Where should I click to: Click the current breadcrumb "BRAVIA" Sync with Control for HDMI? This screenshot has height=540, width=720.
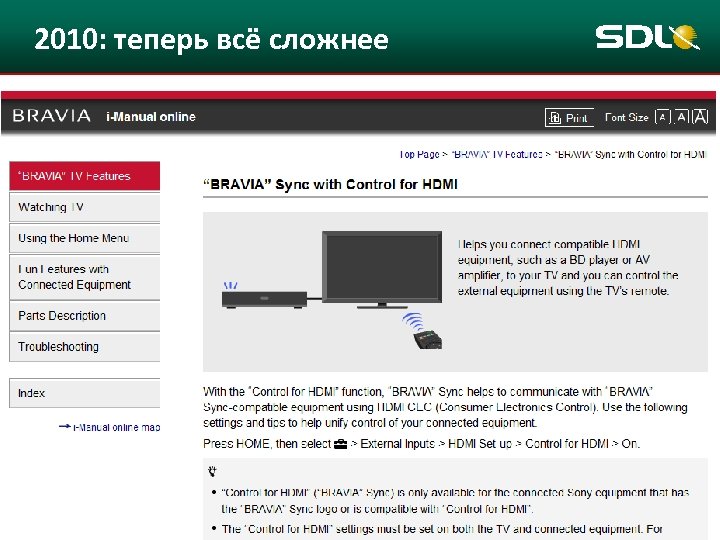pyautogui.click(x=630, y=154)
